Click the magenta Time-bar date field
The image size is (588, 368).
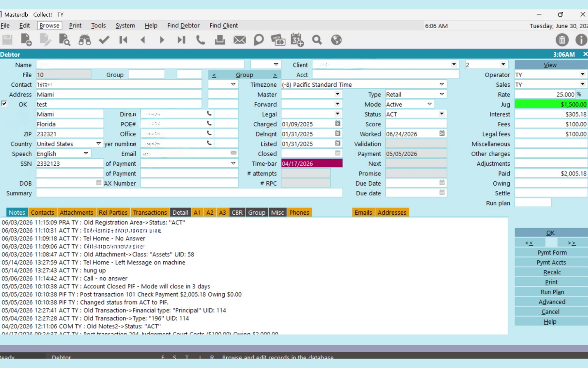[312, 164]
